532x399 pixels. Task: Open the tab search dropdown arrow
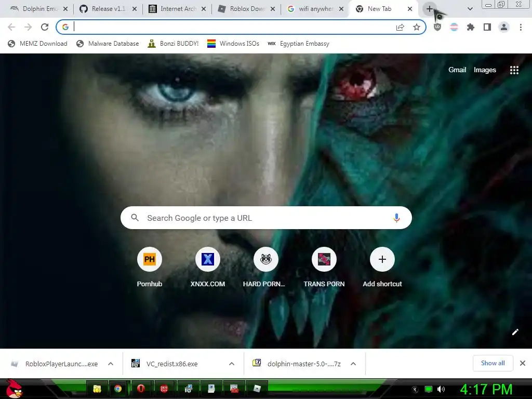pyautogui.click(x=470, y=9)
